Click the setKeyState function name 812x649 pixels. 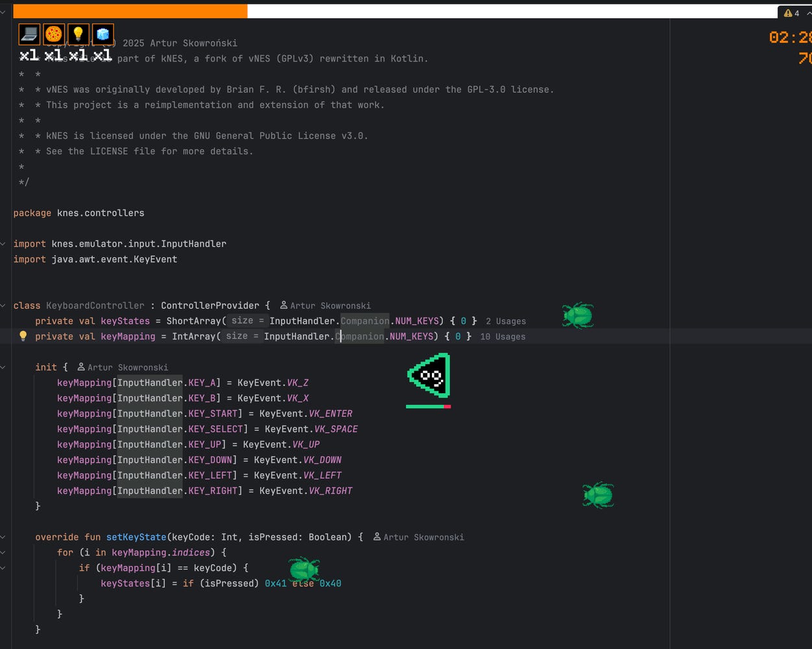click(x=136, y=537)
